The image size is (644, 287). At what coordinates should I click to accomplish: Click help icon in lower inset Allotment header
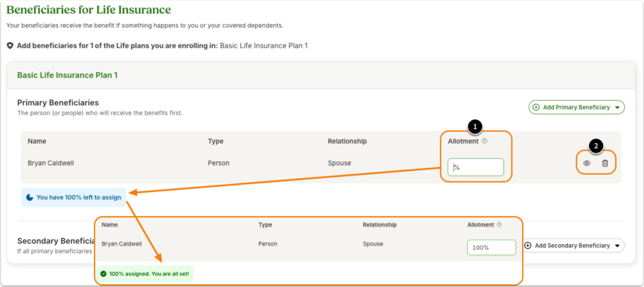499,224
